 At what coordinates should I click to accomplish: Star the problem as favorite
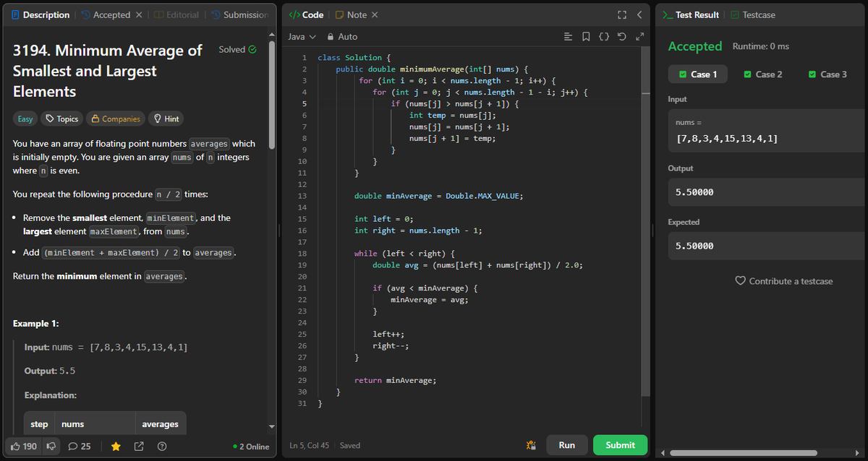pyautogui.click(x=116, y=447)
